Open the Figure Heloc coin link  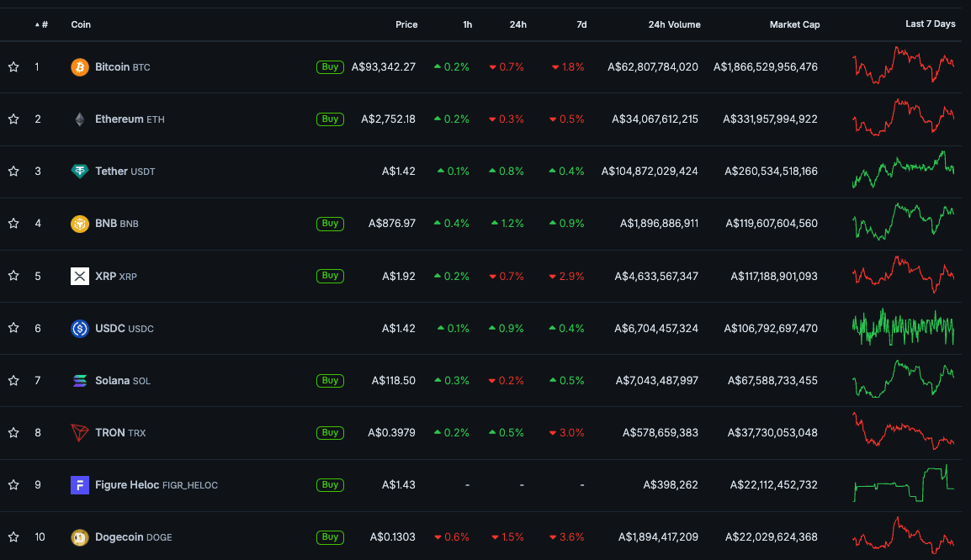click(127, 485)
